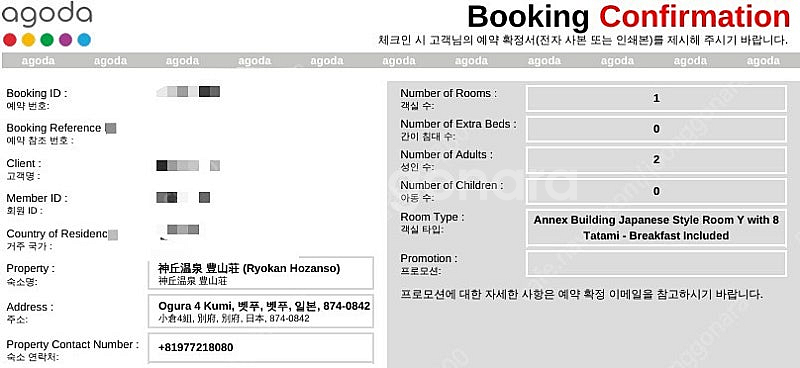The image size is (800, 368).
Task: Click the Client label
Action: click(23, 163)
